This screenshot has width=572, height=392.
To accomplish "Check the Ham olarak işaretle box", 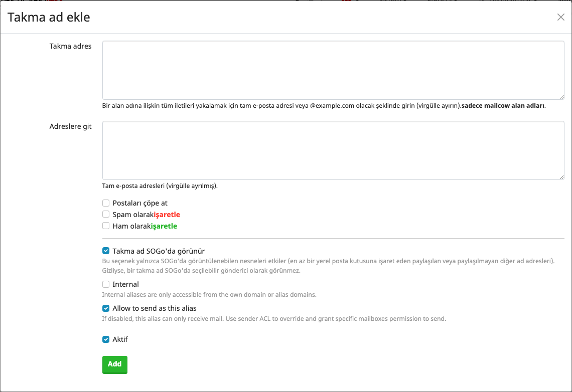I will click(x=106, y=226).
